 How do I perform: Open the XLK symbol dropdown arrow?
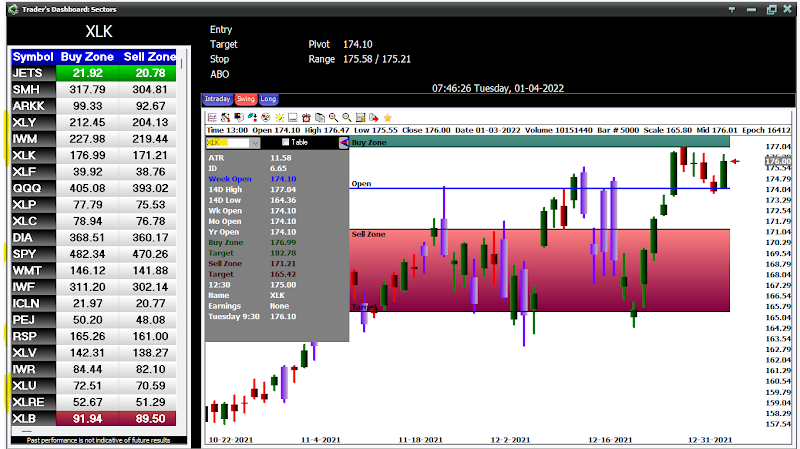(255, 143)
